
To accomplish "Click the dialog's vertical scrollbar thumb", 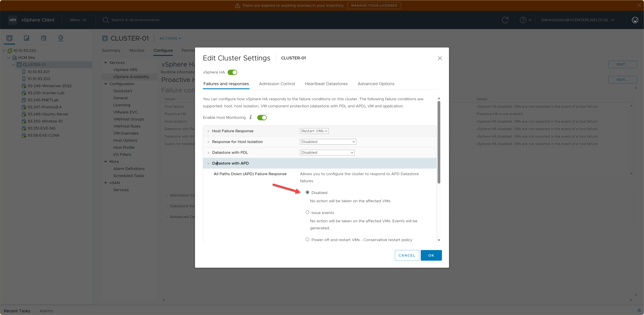I will coord(439,142).
